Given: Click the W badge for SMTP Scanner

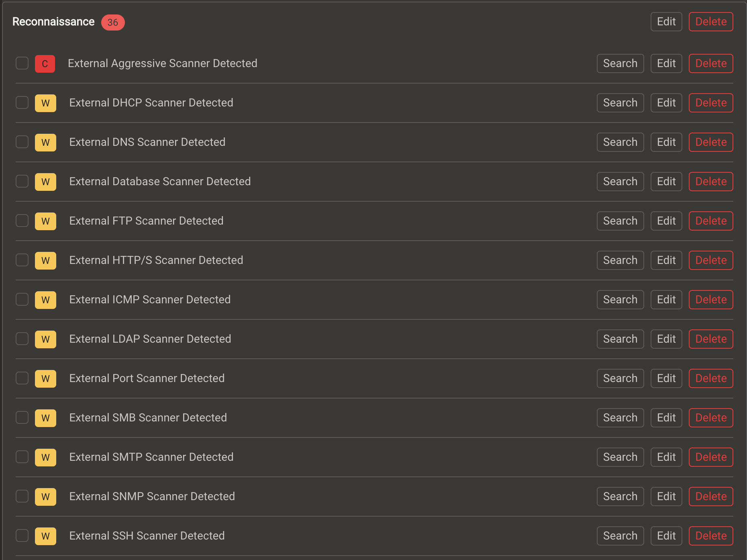Looking at the screenshot, I should (45, 457).
